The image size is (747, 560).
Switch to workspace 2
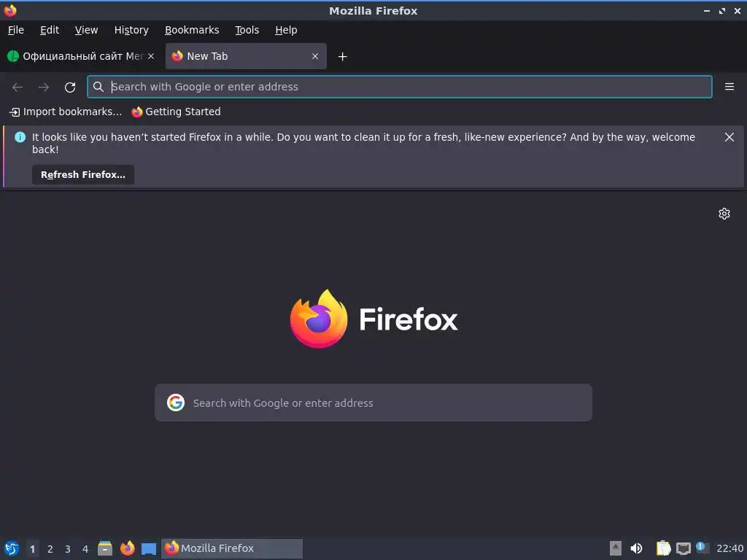(50, 549)
